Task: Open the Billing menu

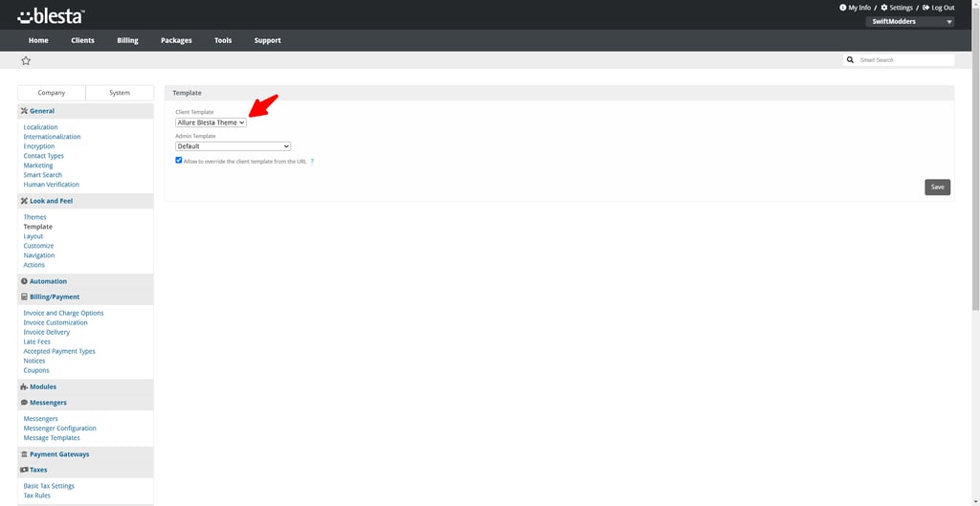Action: coord(127,40)
